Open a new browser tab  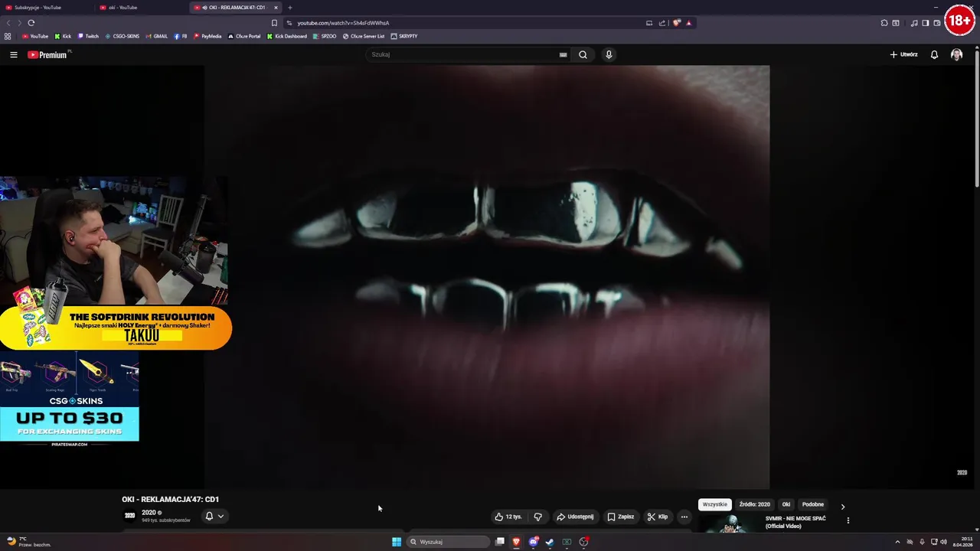290,8
